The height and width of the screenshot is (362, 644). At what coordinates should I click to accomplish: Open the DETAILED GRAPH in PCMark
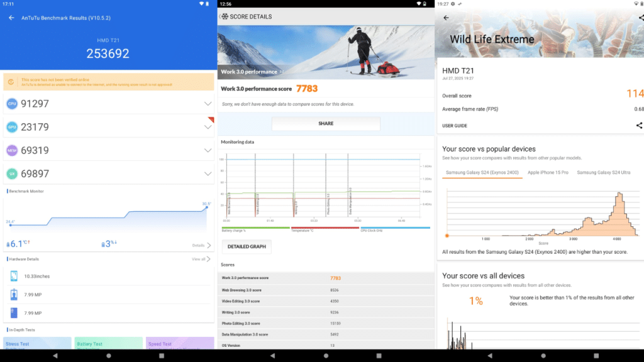(247, 246)
